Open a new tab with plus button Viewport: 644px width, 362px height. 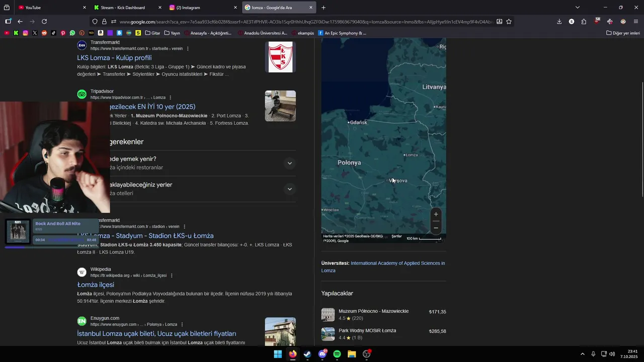tap(324, 8)
